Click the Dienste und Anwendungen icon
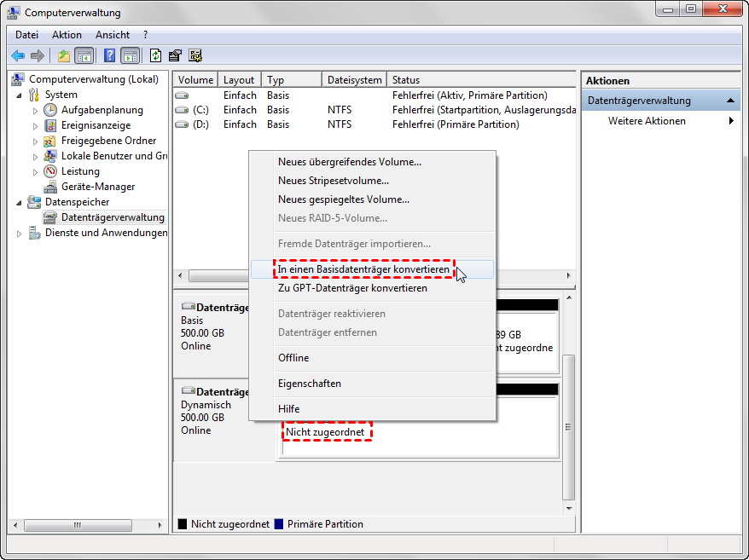Screen dimensions: 749x560 point(34,233)
